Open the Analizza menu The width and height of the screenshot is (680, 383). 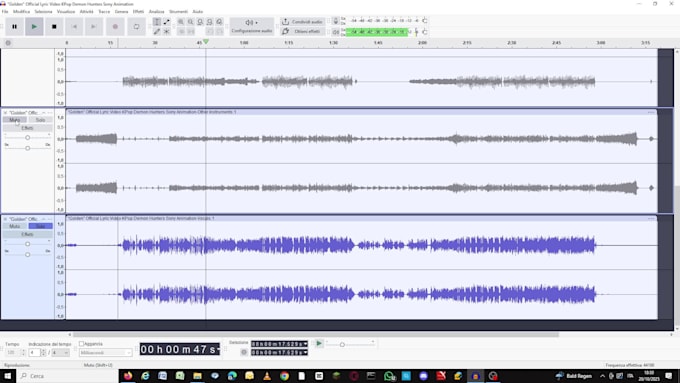pos(157,11)
